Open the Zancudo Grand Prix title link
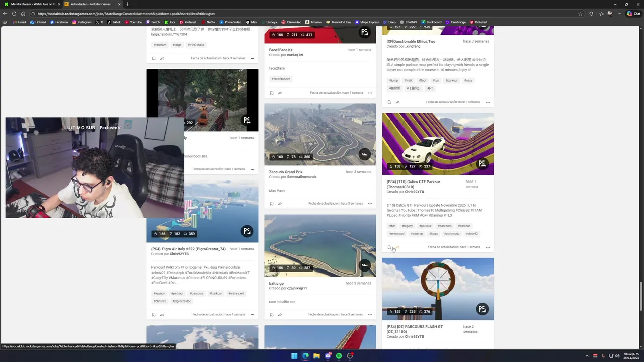The image size is (644, 362). (x=286, y=172)
